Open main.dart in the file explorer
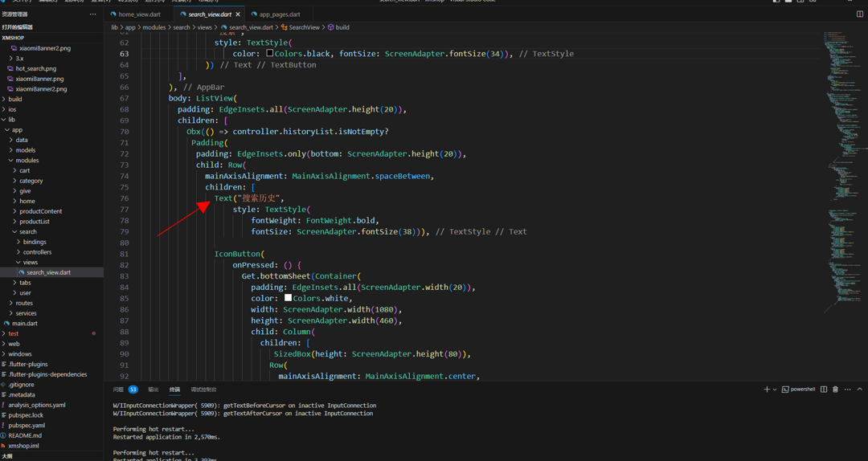Image resolution: width=868 pixels, height=461 pixels. click(25, 324)
